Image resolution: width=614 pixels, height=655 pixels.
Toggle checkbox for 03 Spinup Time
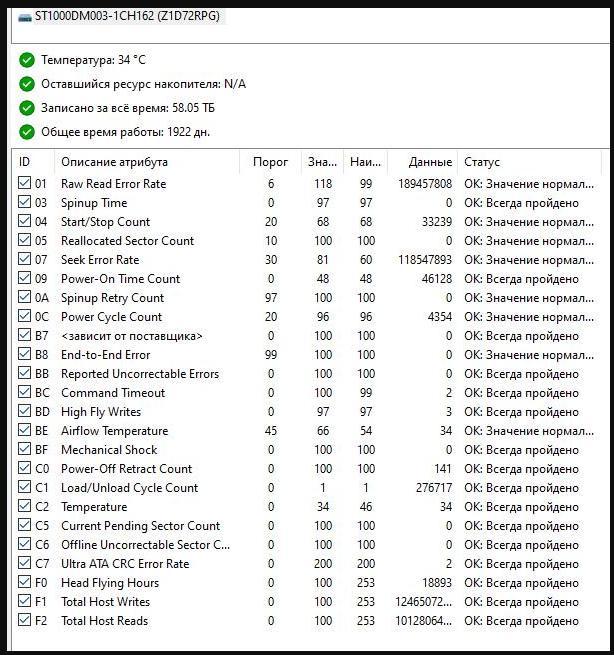tap(24, 202)
